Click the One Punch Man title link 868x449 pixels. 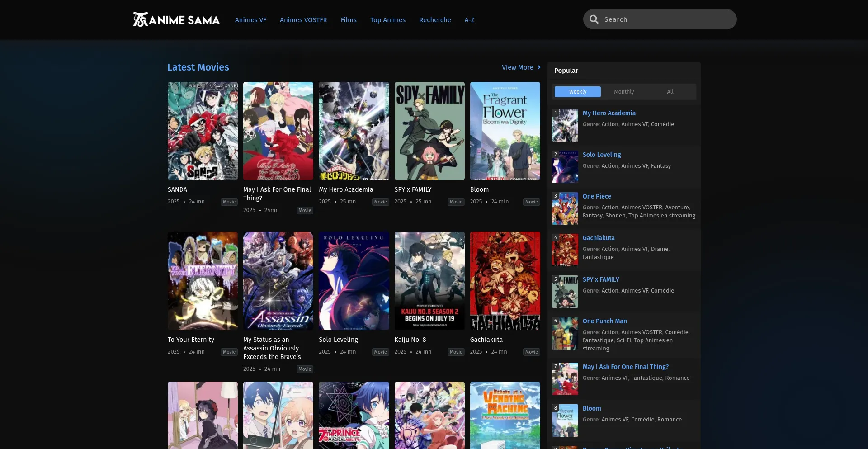604,321
